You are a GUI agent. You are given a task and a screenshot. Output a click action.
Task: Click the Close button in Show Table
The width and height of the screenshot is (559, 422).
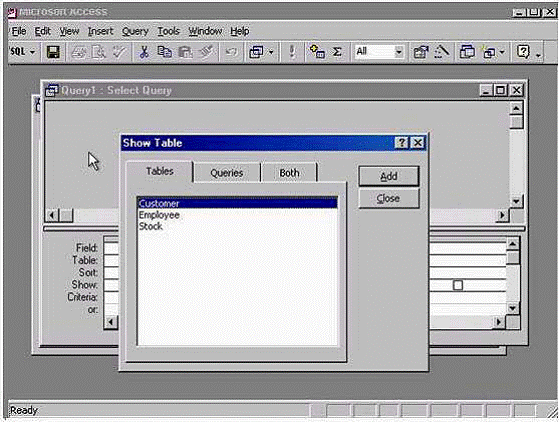pyautogui.click(x=389, y=198)
